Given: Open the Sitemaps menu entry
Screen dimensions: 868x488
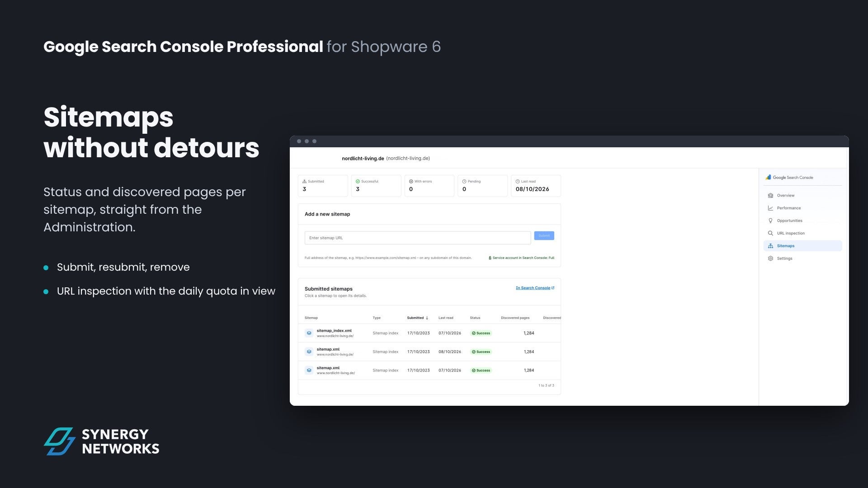Looking at the screenshot, I should pyautogui.click(x=802, y=246).
